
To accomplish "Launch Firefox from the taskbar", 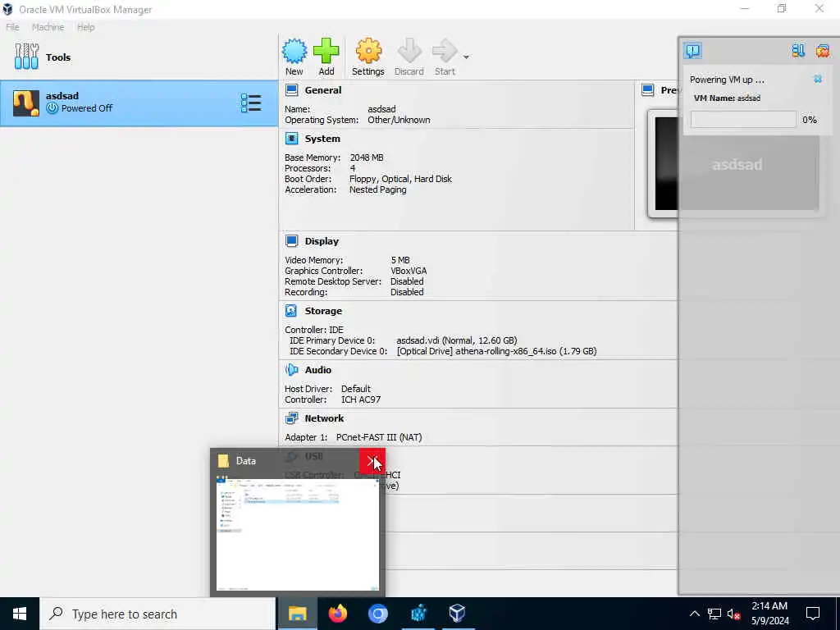I will [337, 614].
